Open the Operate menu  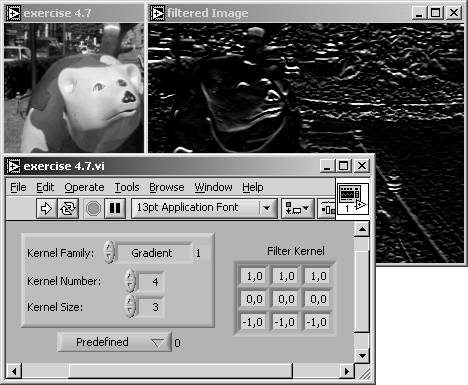pos(84,187)
